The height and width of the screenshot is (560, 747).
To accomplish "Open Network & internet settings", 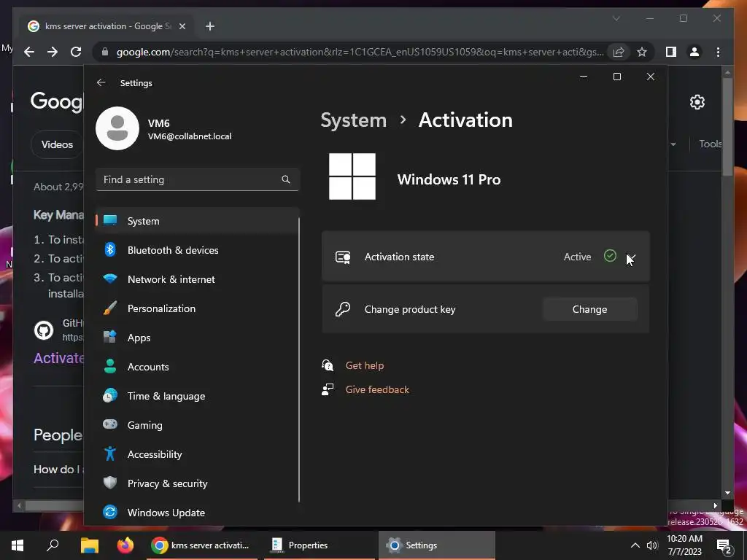I will click(198, 279).
